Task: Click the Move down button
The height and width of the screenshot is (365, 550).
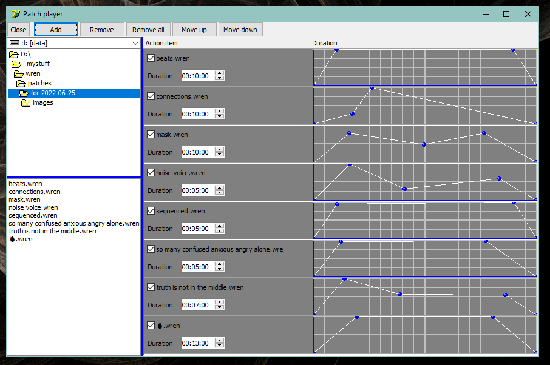Action: 240,29
